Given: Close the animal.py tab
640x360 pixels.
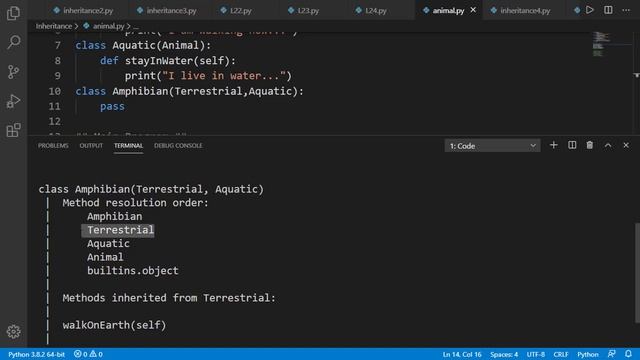Looking at the screenshot, I should 473,10.
